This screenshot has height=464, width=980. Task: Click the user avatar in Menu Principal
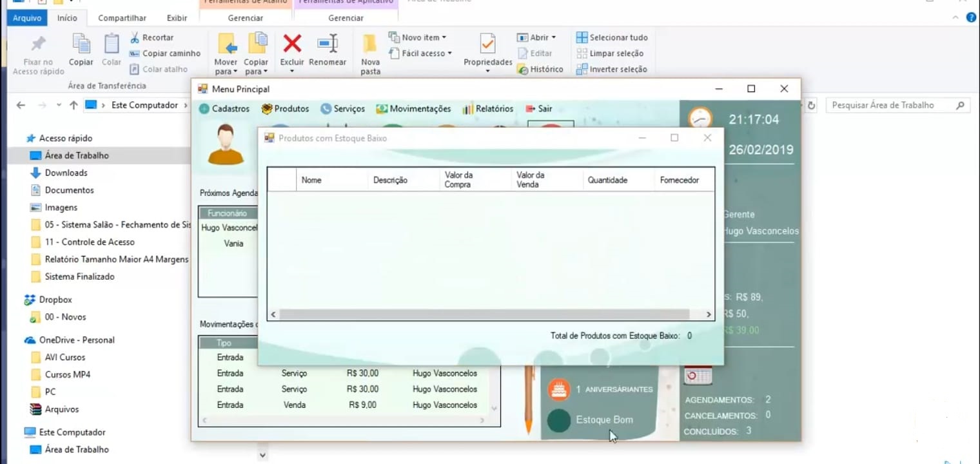click(x=226, y=145)
